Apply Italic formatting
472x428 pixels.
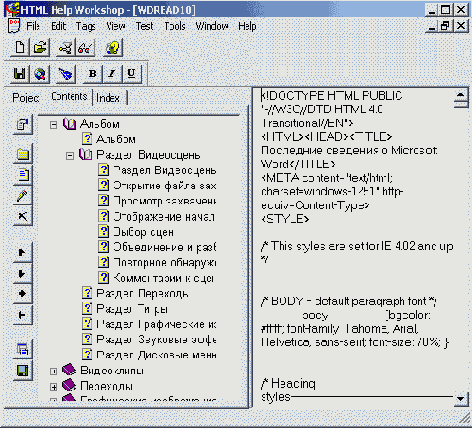tap(112, 73)
